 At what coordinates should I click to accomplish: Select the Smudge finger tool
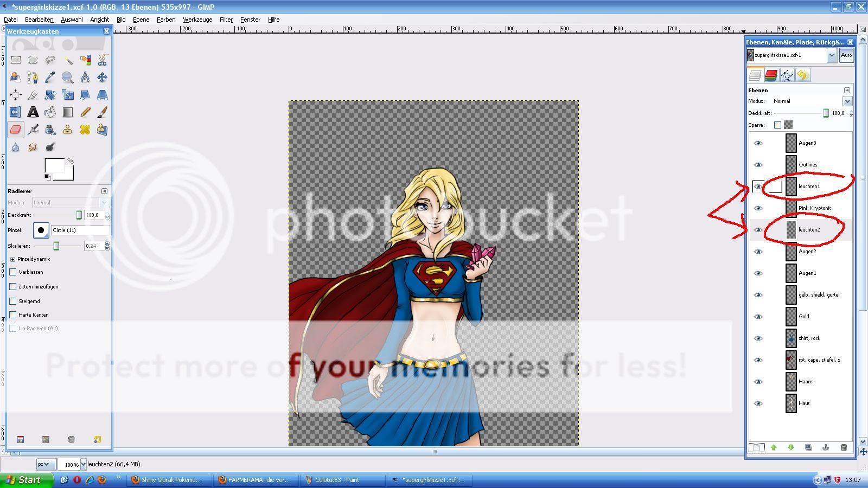[x=33, y=147]
